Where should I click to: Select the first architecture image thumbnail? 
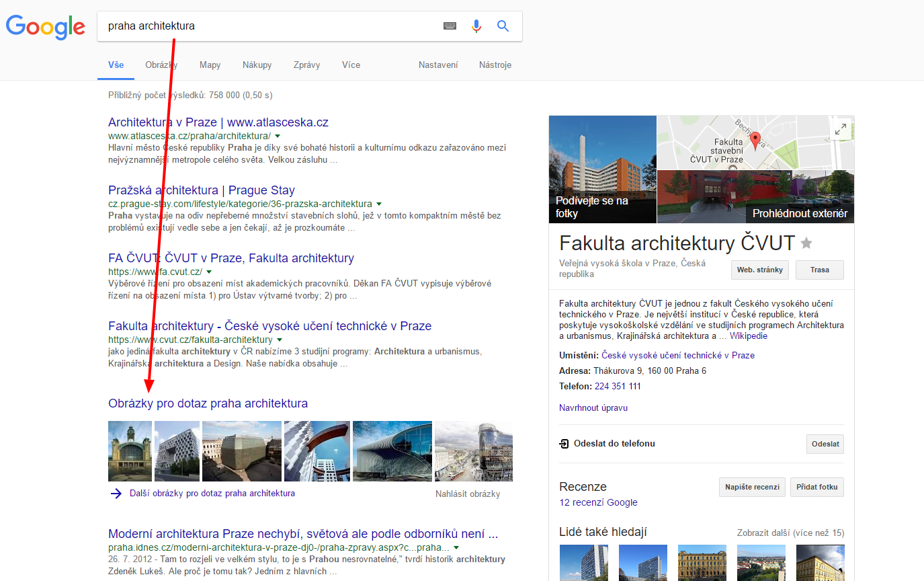(130, 451)
